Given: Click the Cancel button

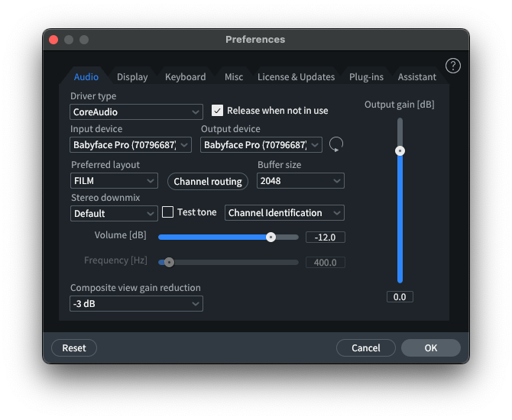Looking at the screenshot, I should (x=366, y=348).
